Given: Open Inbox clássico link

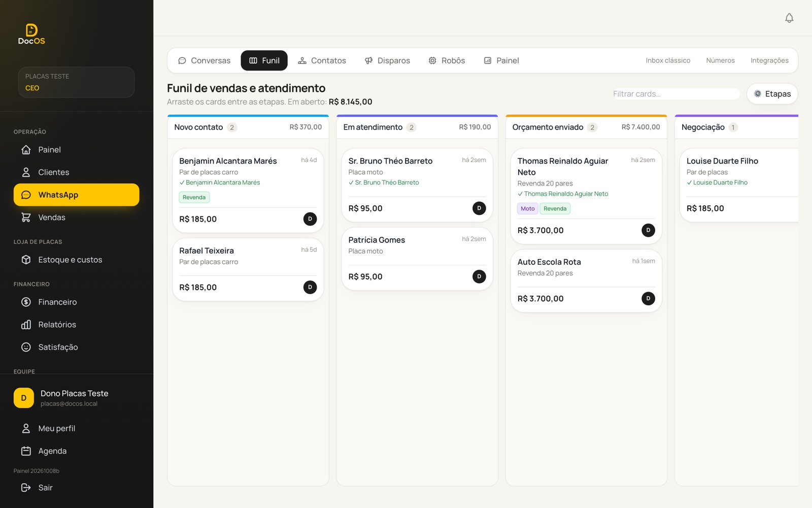Looking at the screenshot, I should pyautogui.click(x=668, y=60).
